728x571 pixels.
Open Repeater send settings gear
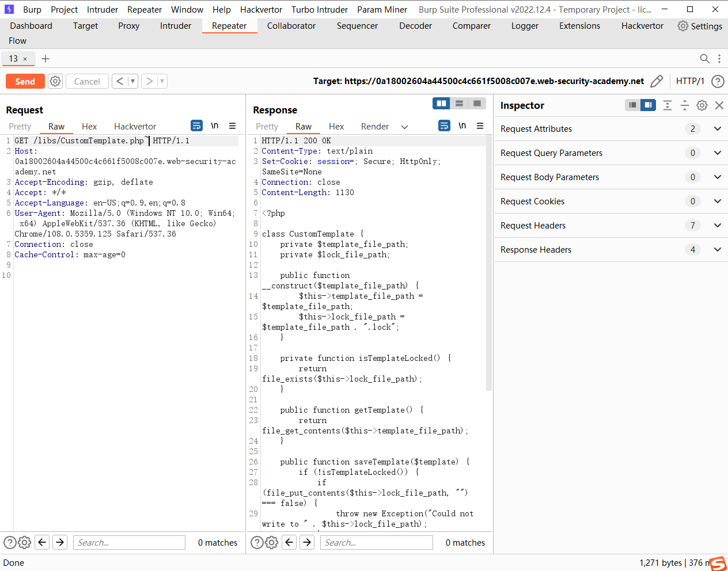pyautogui.click(x=55, y=81)
